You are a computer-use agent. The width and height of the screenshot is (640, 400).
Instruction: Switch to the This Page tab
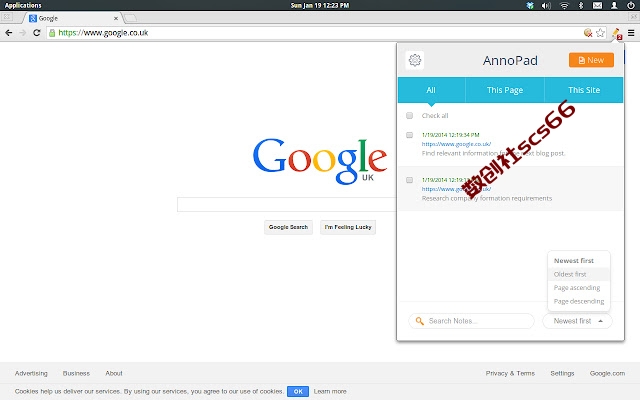[x=505, y=90]
